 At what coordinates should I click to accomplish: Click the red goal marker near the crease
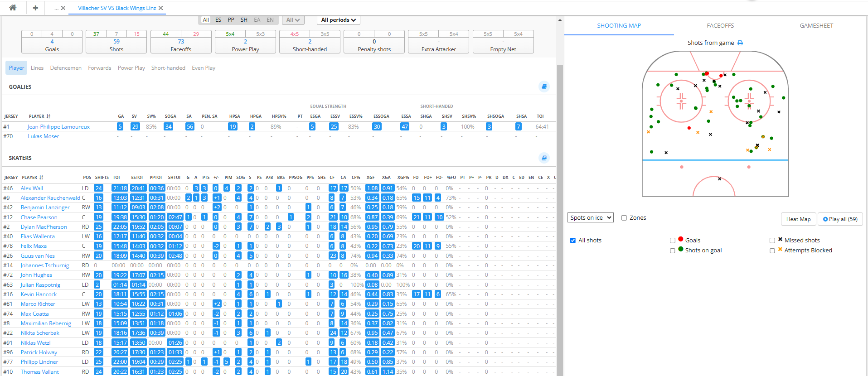pyautogui.click(x=707, y=73)
